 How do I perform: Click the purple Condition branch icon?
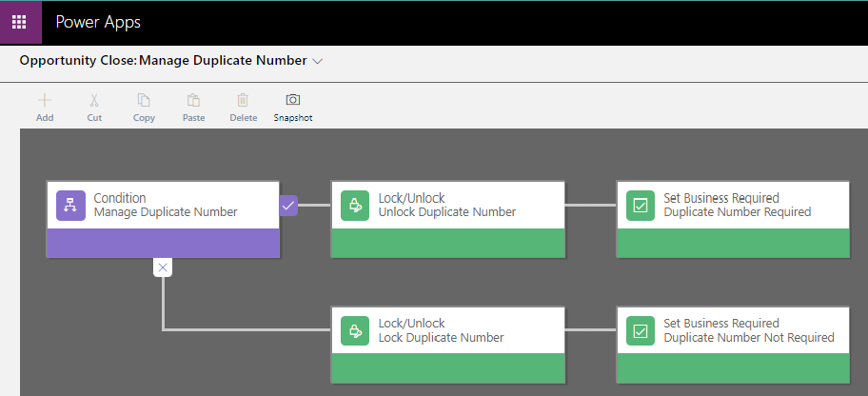(x=70, y=206)
